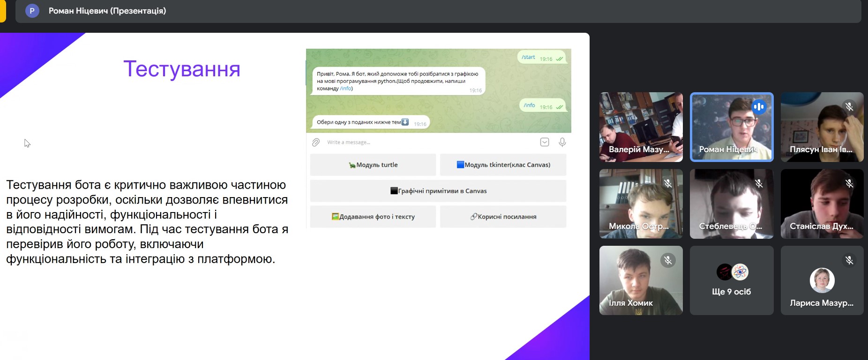868x360 pixels.
Task: Click muted mic icon on Микола Остр tile
Action: click(x=668, y=184)
